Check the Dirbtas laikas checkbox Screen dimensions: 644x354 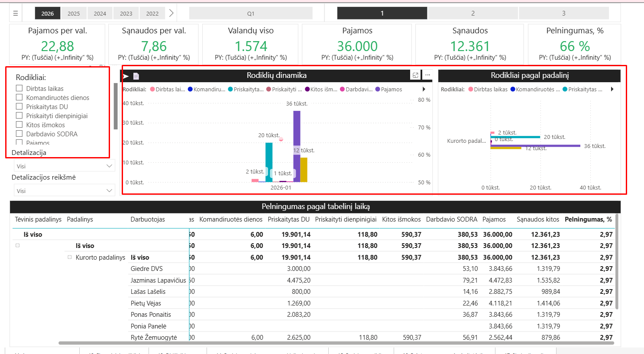tap(19, 88)
